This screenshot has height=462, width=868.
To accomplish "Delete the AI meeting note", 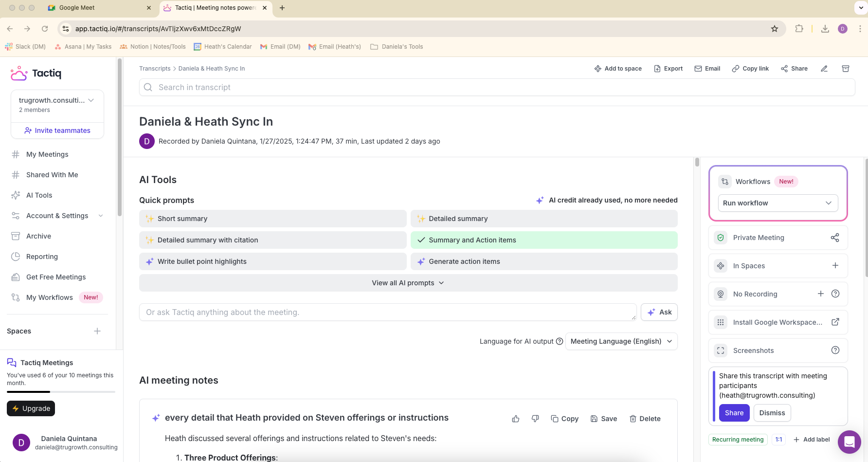I will (x=645, y=419).
